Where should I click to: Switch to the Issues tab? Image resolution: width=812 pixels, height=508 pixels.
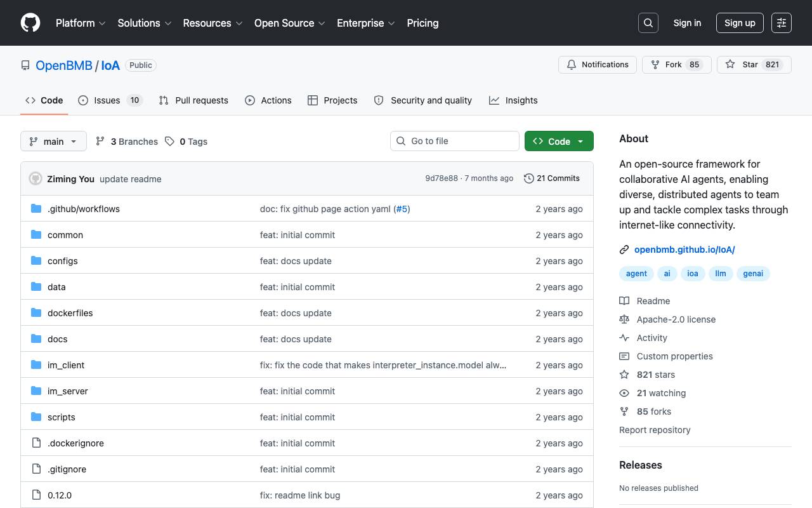tap(110, 100)
